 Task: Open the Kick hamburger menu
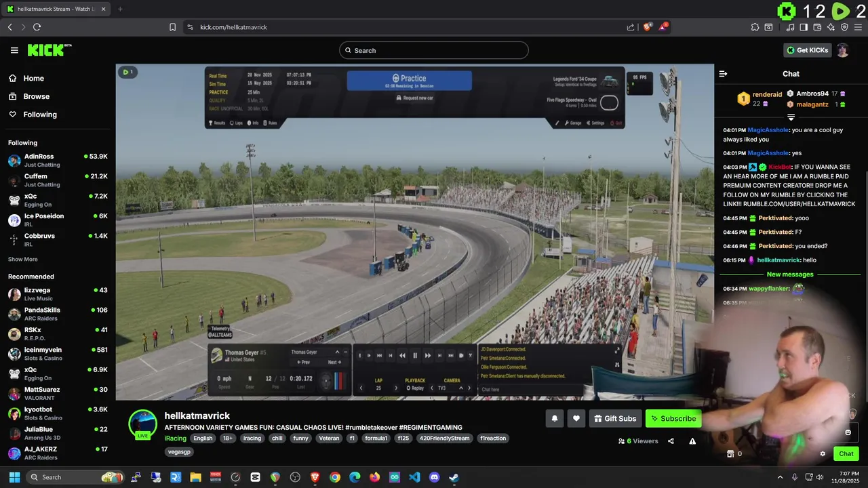14,50
